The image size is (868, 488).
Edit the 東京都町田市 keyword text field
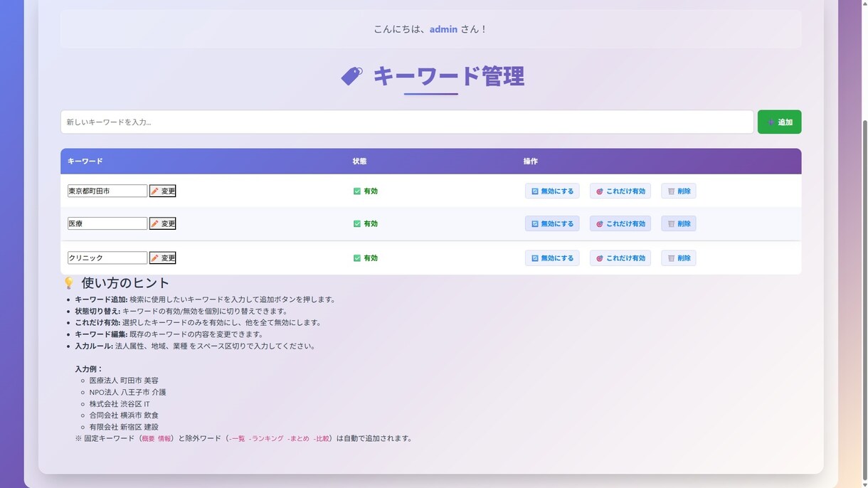click(107, 191)
